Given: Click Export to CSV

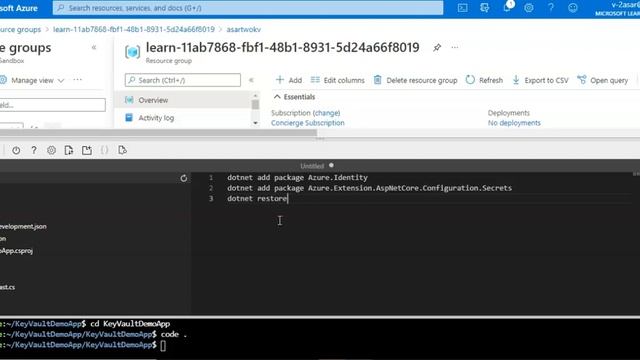Looking at the screenshot, I should 540,80.
